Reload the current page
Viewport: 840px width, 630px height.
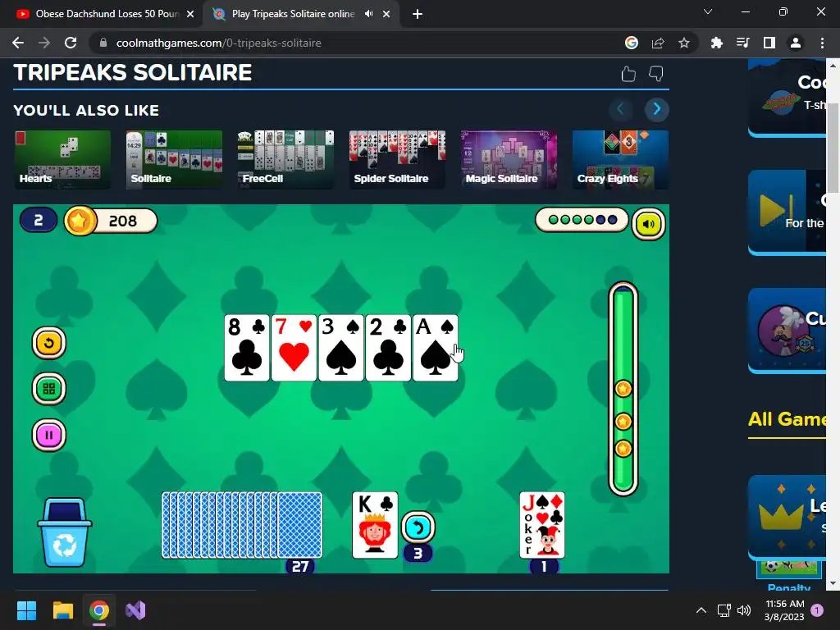pyautogui.click(x=71, y=43)
